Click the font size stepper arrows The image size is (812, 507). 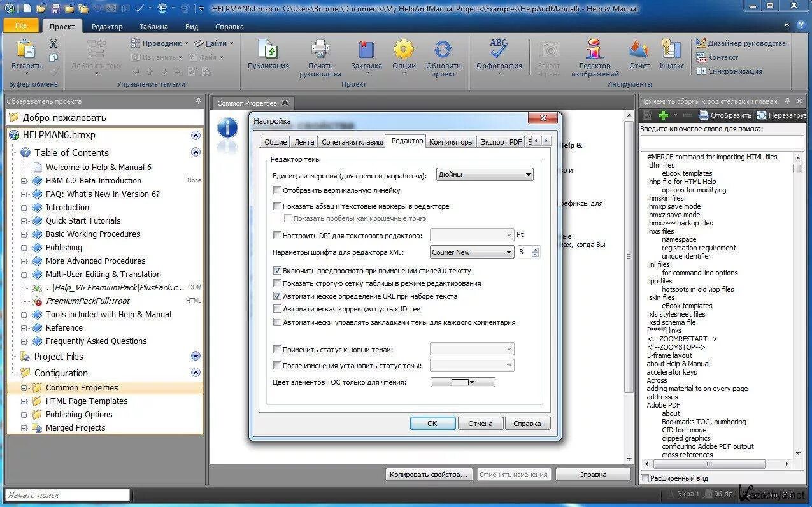pos(535,252)
